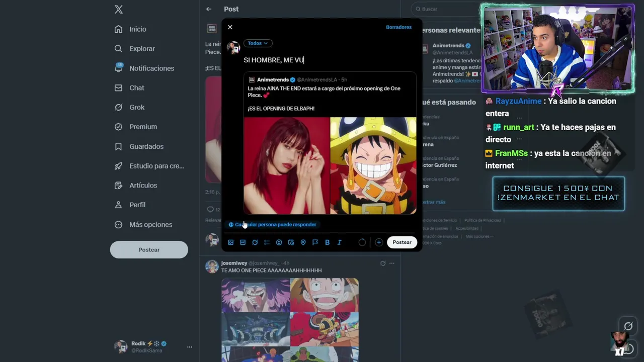This screenshot has height=362, width=644.
Task: Click runn_art username in stream chat
Action: [x=519, y=127]
